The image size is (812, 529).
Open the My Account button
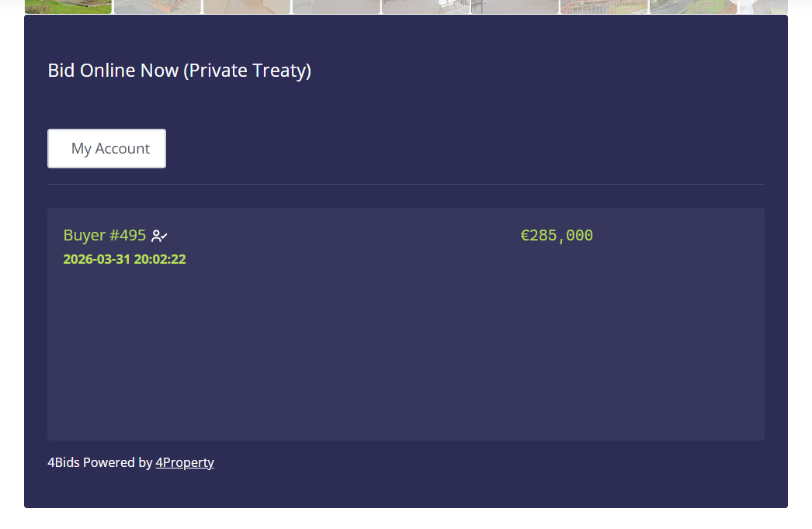coord(106,149)
